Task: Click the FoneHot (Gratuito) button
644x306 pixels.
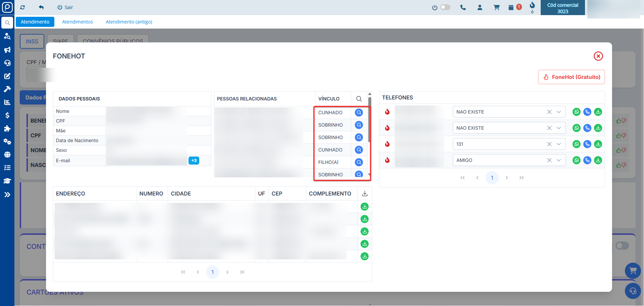Action: tap(571, 77)
